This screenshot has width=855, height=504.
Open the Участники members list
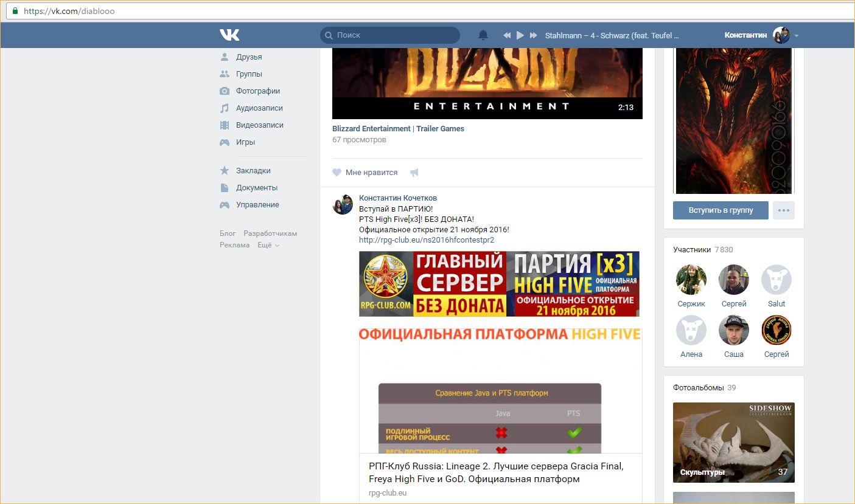(703, 250)
